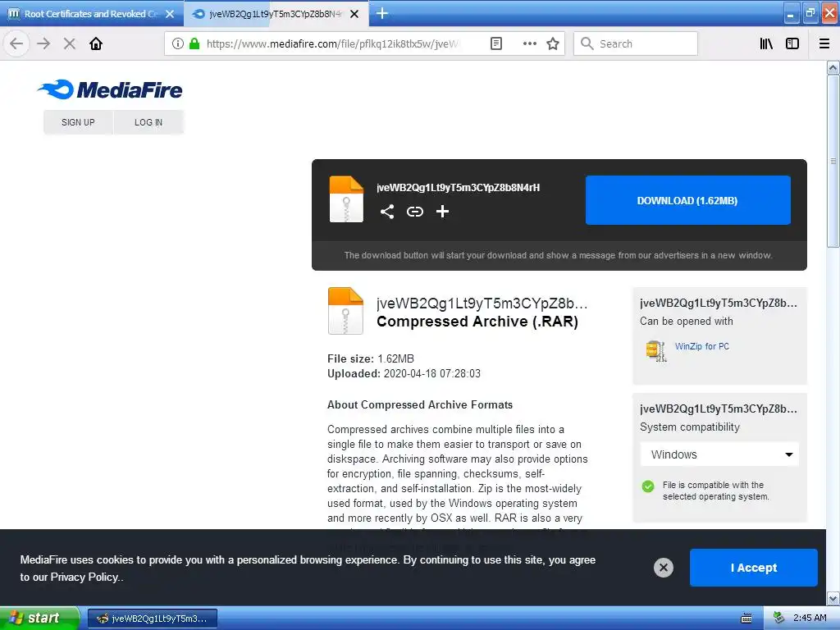Click the system tray keyboard icon
The height and width of the screenshot is (630, 840).
click(746, 619)
